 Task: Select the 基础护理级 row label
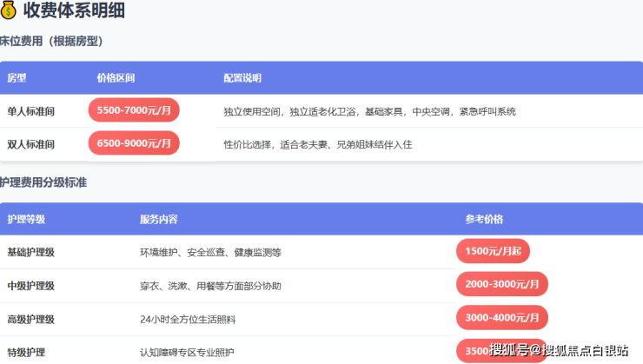point(30,253)
